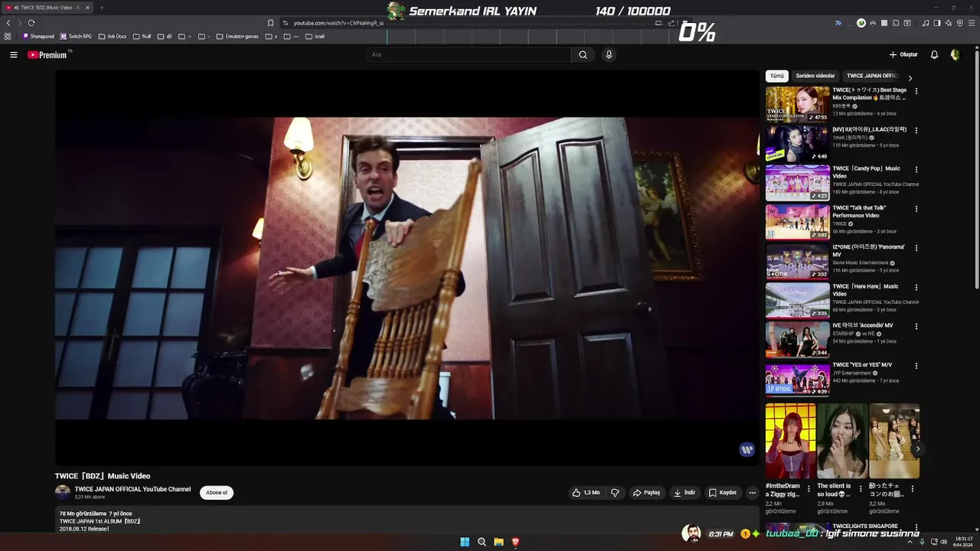Show more filter chips with right arrow
The image size is (980, 551).
coord(910,77)
